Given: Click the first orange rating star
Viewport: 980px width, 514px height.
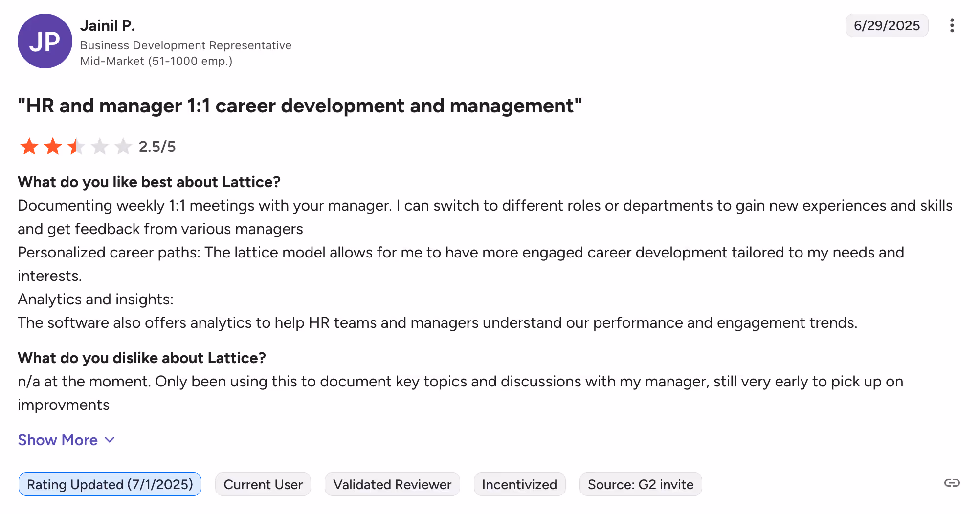Looking at the screenshot, I should (29, 146).
